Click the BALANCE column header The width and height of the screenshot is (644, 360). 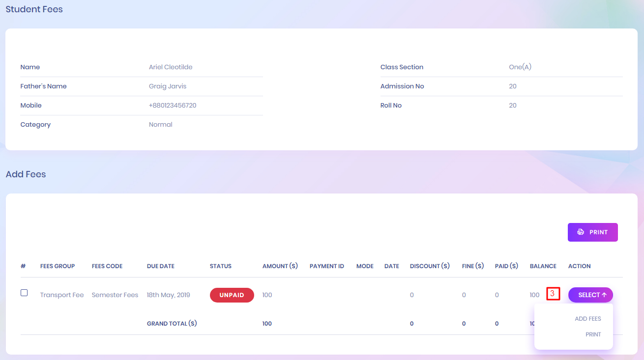pos(543,266)
